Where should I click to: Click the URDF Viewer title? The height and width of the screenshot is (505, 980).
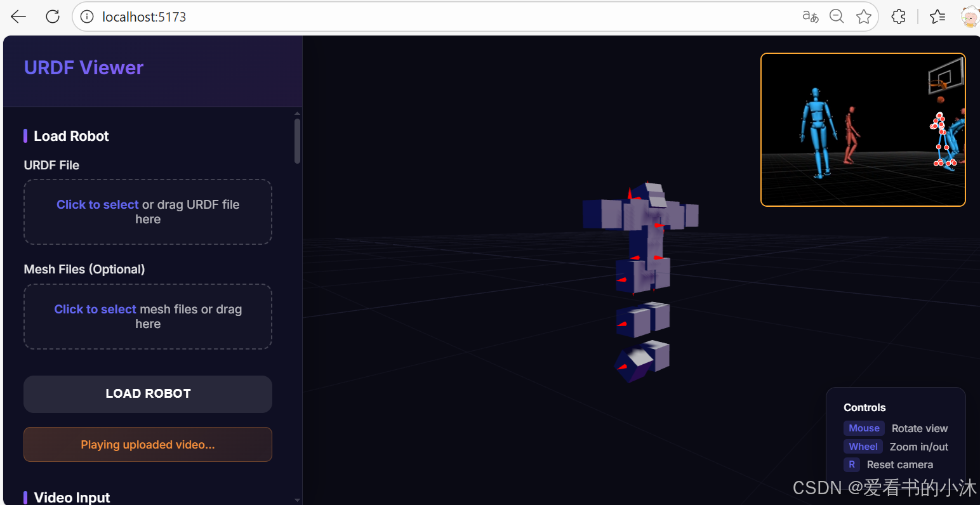point(84,68)
